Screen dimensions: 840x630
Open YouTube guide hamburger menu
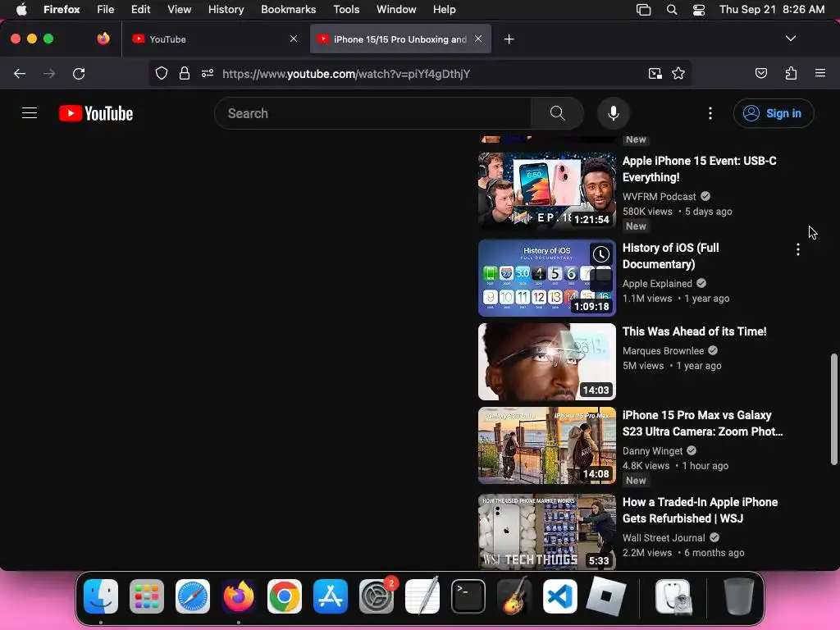[30, 113]
